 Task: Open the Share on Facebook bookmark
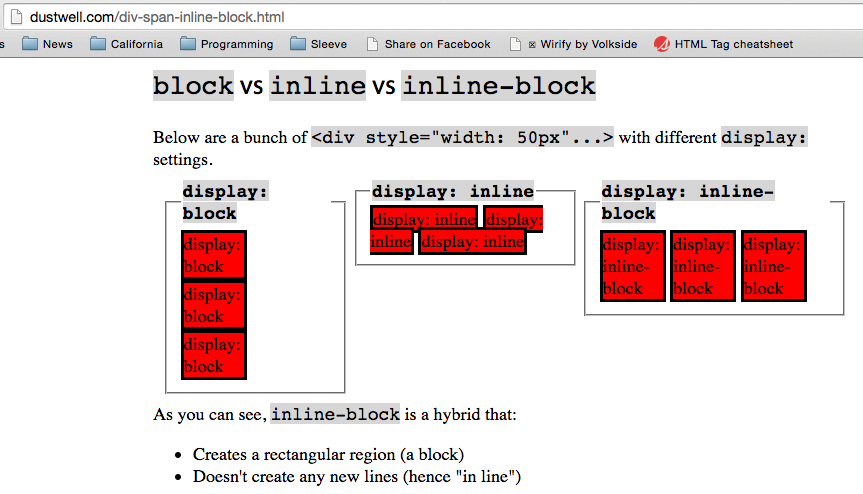point(428,44)
